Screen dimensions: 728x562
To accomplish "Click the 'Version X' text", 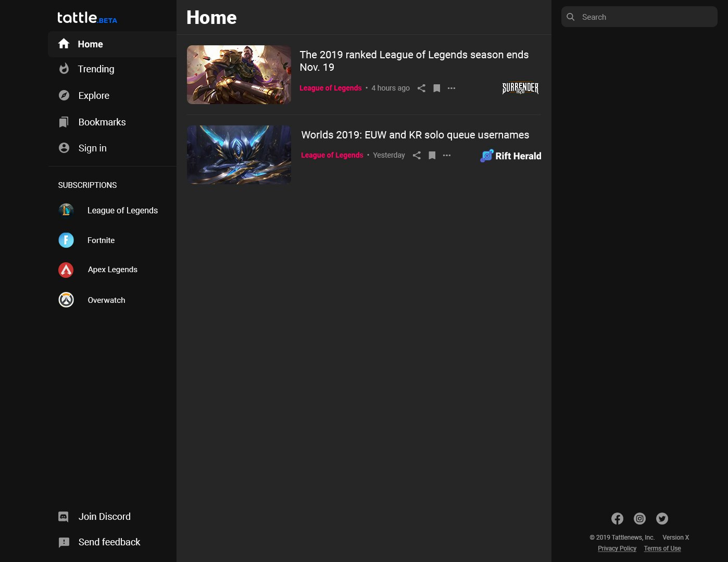I will [x=675, y=538].
